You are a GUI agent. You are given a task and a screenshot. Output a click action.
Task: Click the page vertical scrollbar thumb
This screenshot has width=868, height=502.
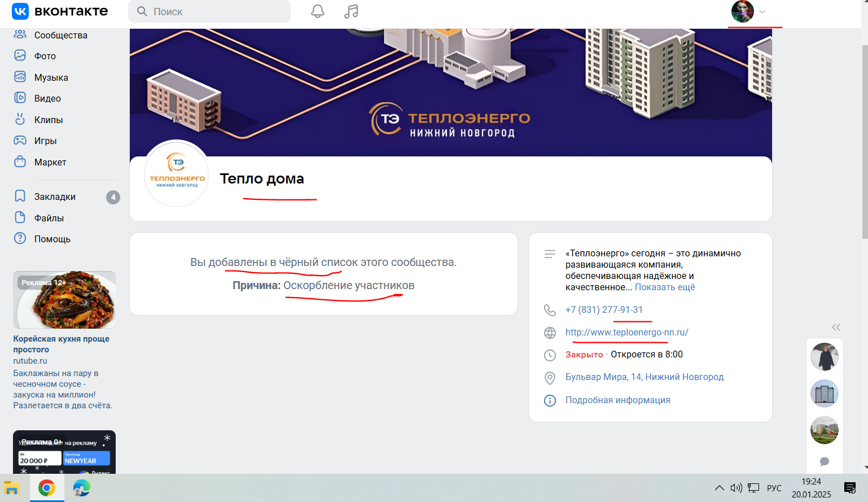(x=865, y=141)
